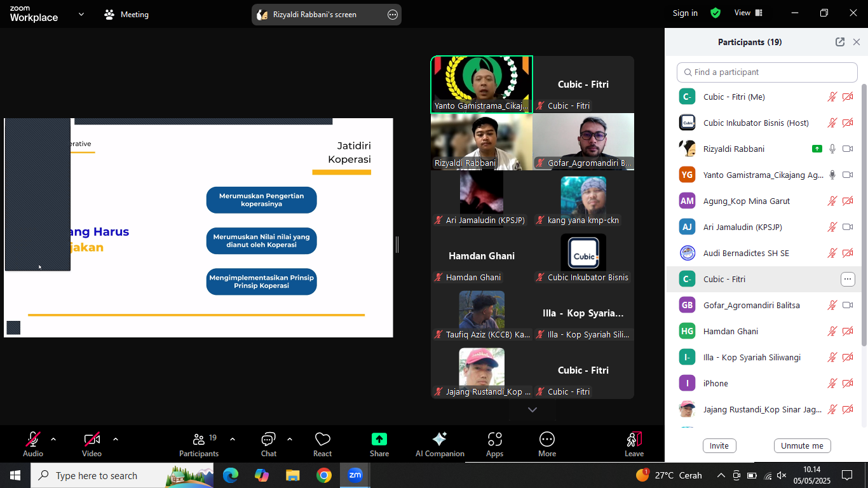This screenshot has width=868, height=488.
Task: Open the notification center icon
Action: click(x=847, y=475)
